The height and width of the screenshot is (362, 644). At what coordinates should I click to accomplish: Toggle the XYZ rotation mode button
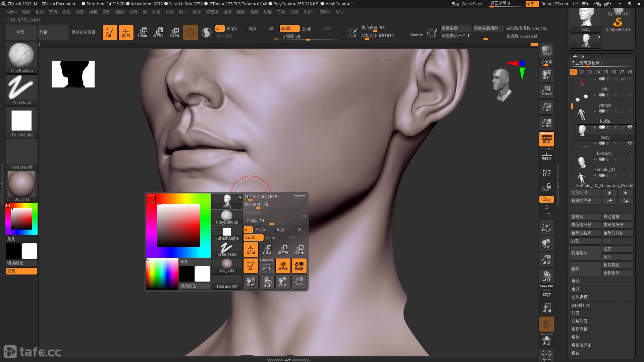click(546, 199)
